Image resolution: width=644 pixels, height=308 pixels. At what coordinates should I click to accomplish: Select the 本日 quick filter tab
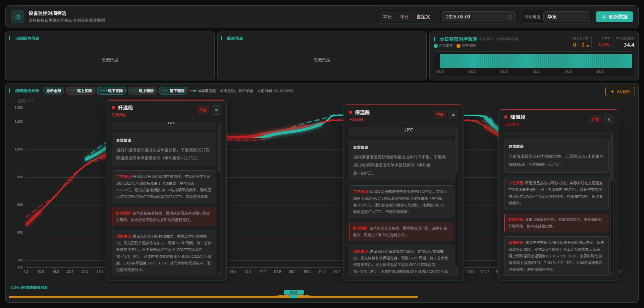click(387, 17)
